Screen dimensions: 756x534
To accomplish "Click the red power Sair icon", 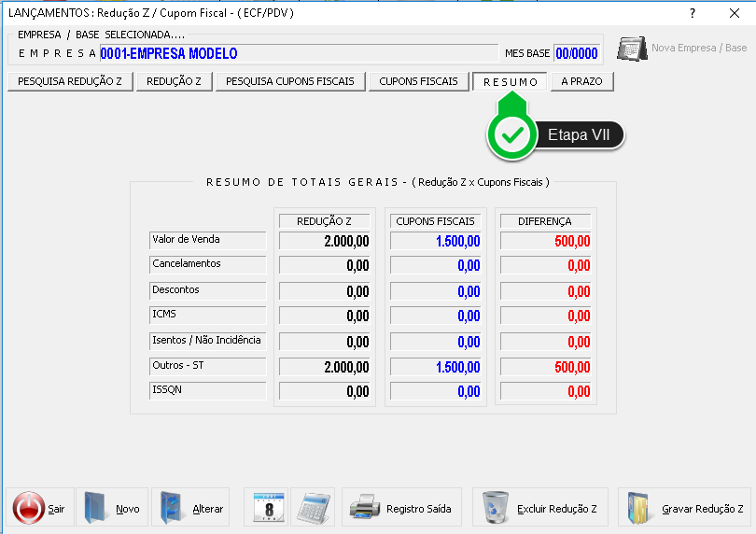I will pyautogui.click(x=28, y=509).
